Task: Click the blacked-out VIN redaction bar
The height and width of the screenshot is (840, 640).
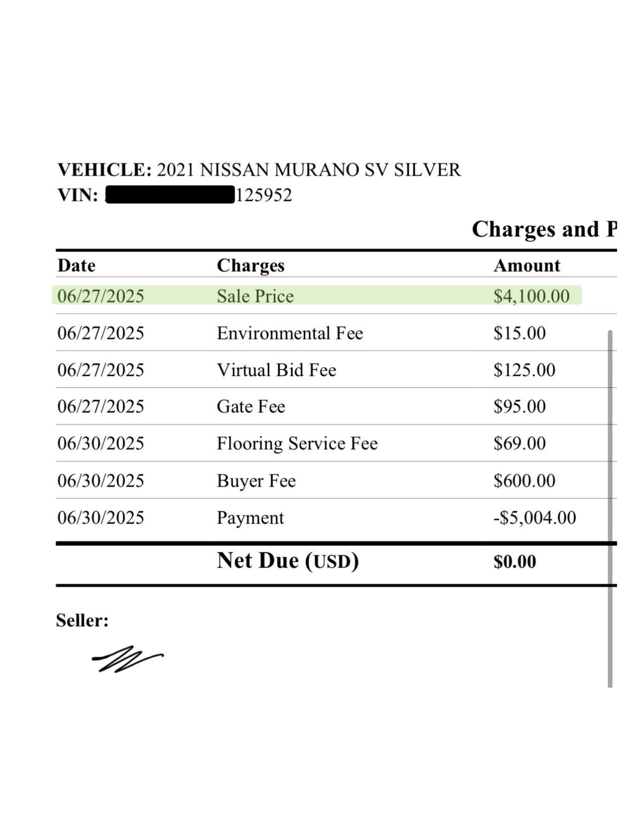Action: click(170, 195)
